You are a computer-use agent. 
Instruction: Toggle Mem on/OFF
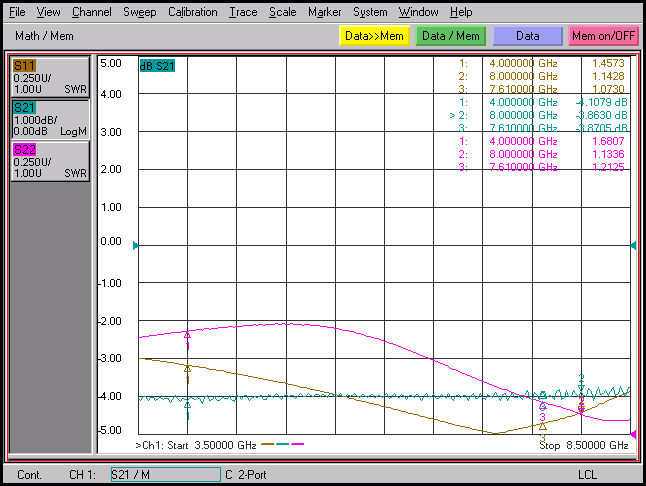point(603,36)
